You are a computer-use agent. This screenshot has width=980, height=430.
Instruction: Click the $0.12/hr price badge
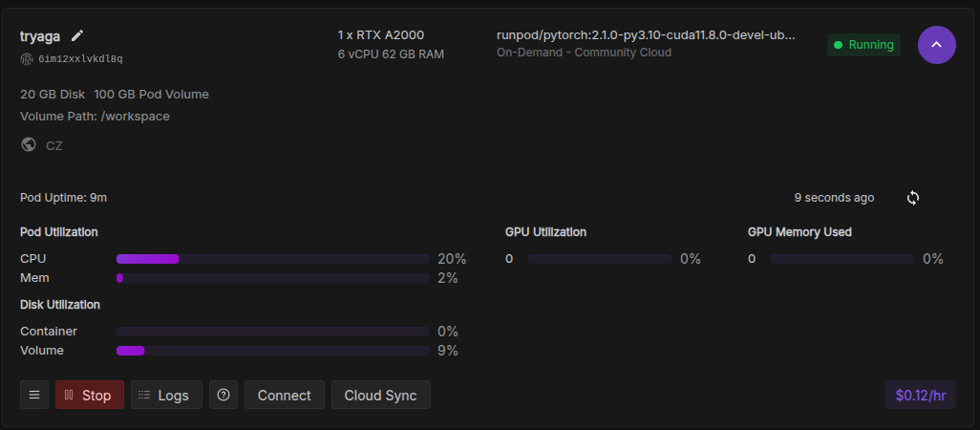click(920, 395)
